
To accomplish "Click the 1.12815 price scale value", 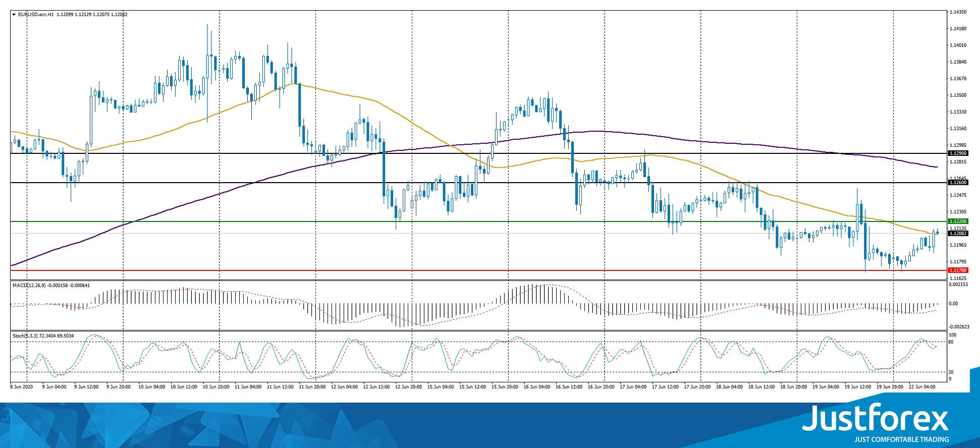I will 958,162.
